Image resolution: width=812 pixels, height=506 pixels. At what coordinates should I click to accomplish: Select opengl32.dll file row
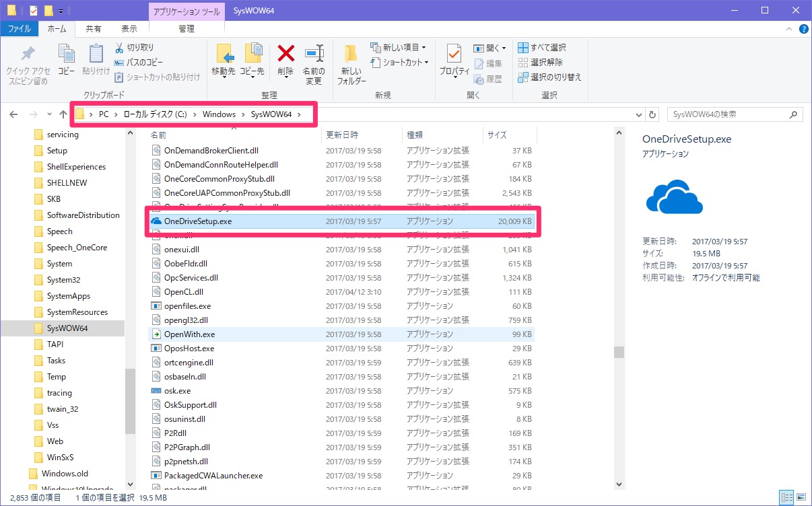coord(342,320)
